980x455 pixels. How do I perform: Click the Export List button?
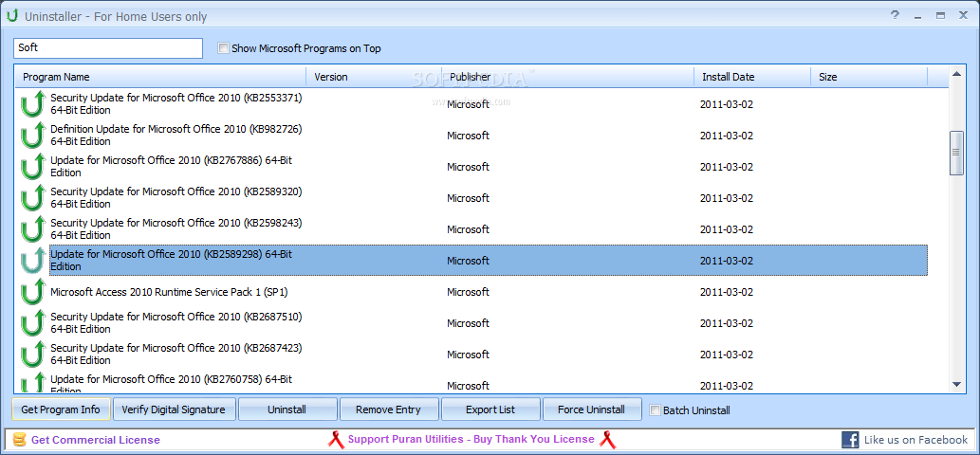(490, 409)
